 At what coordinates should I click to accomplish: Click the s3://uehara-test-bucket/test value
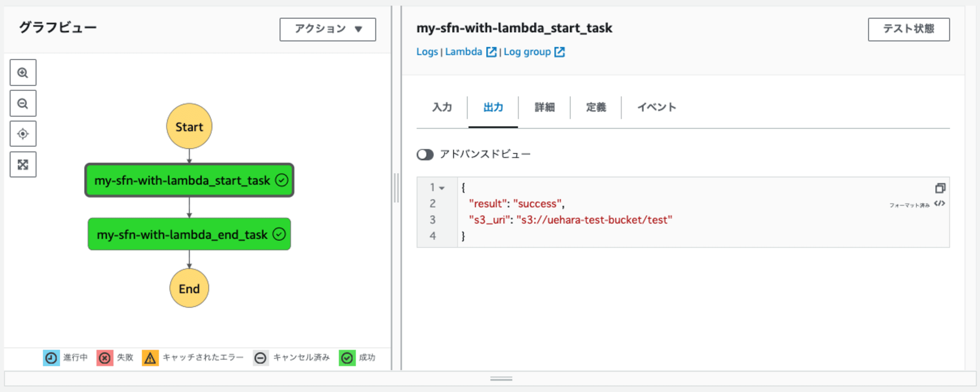594,220
